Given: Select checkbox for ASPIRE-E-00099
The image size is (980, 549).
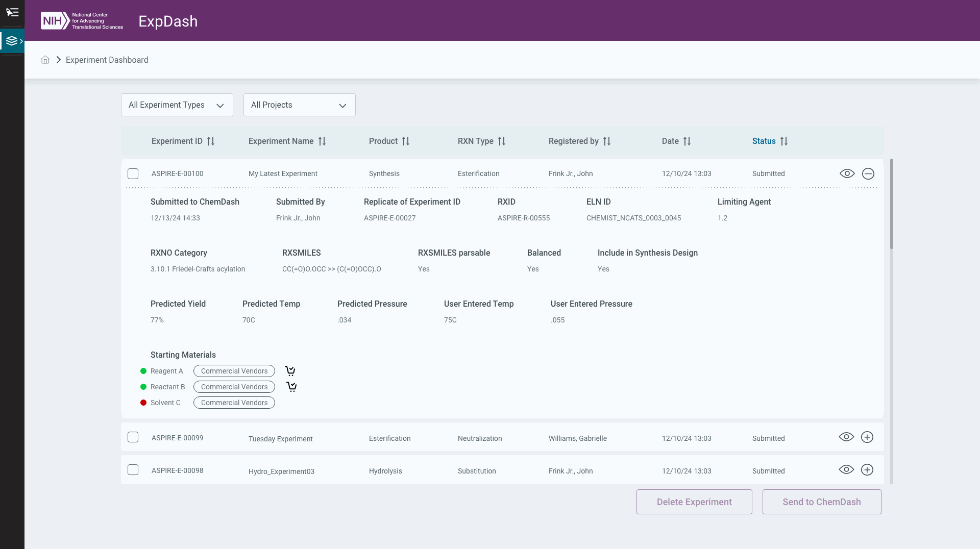Looking at the screenshot, I should tap(133, 437).
